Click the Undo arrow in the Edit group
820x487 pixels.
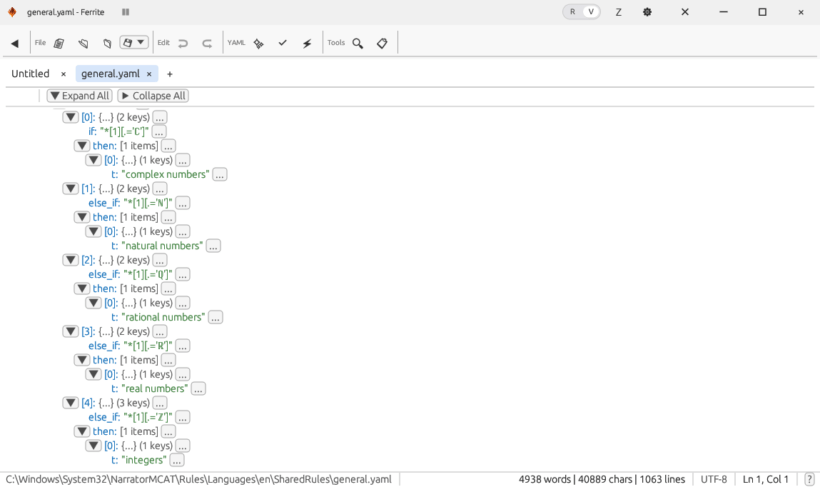tap(183, 43)
